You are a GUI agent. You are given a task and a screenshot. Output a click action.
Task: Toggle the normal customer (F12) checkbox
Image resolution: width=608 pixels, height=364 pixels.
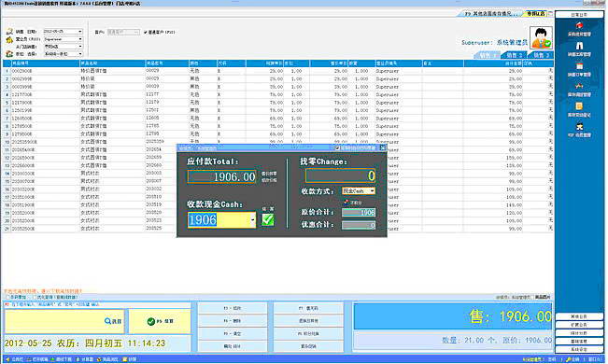(146, 32)
